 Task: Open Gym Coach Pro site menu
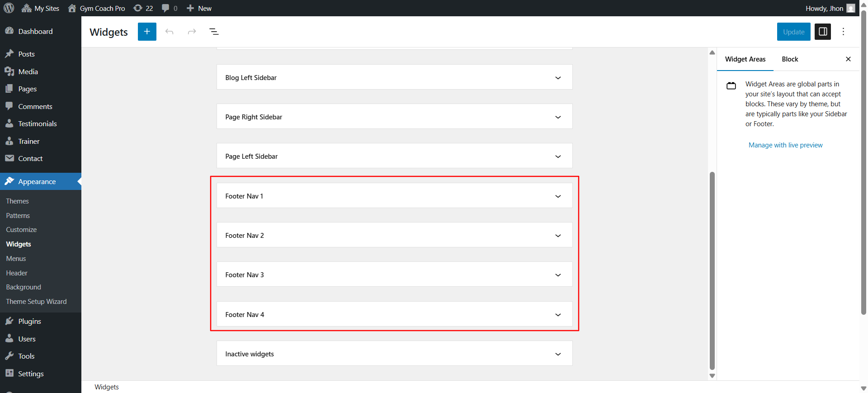click(x=96, y=8)
